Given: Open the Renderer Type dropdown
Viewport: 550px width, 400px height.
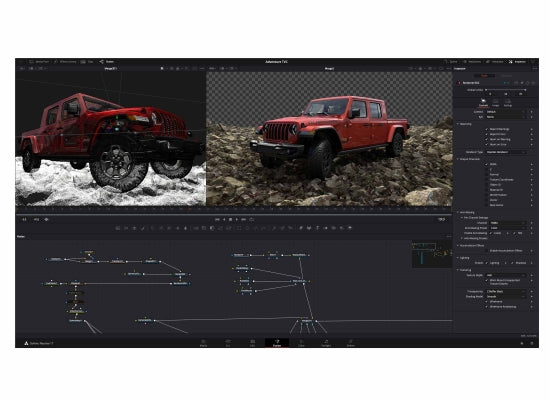Looking at the screenshot, I should (505, 152).
